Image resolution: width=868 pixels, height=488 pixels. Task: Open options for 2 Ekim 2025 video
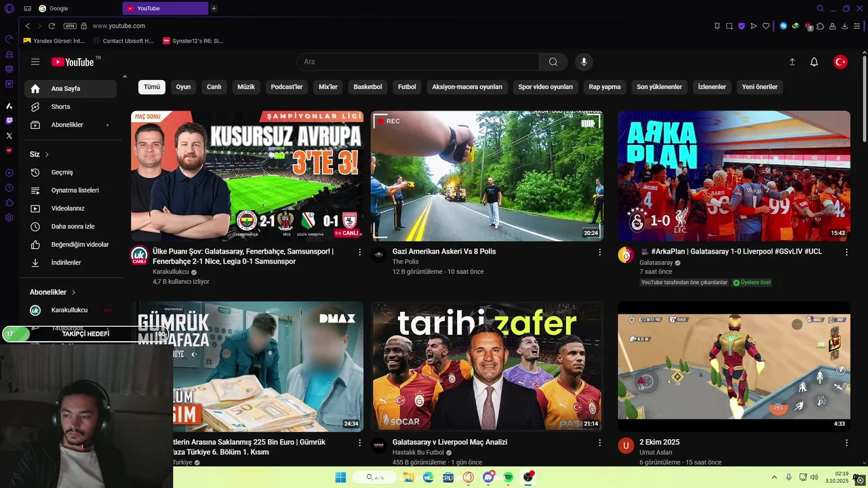point(846,443)
